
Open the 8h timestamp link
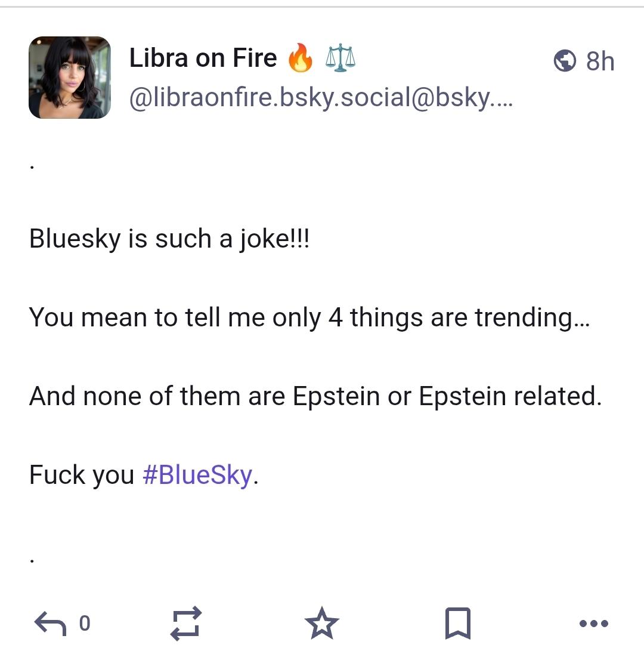[600, 61]
